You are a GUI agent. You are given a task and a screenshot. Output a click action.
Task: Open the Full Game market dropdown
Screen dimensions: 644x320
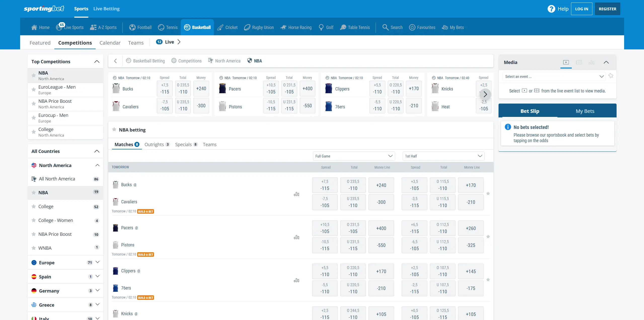(354, 156)
